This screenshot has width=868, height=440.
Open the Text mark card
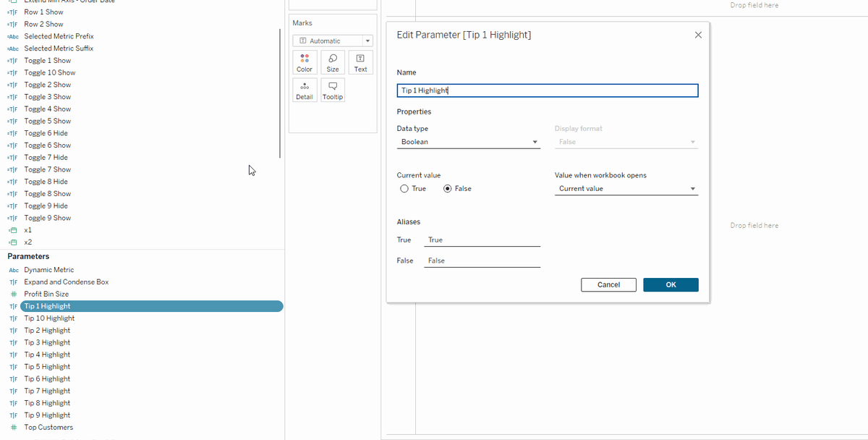(360, 62)
